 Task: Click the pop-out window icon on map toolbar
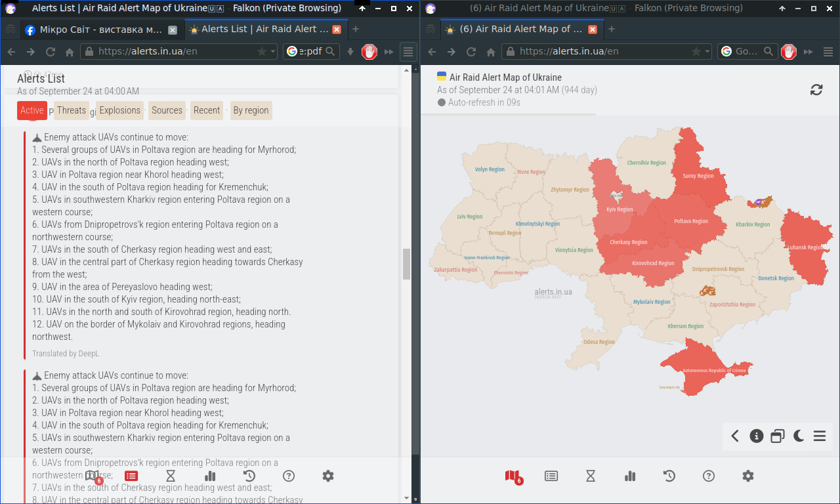[x=778, y=436]
